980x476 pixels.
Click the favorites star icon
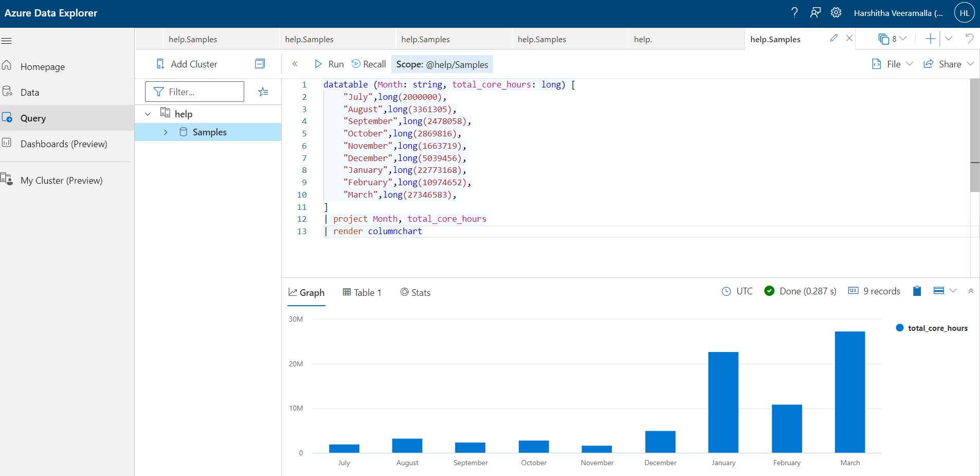point(263,92)
